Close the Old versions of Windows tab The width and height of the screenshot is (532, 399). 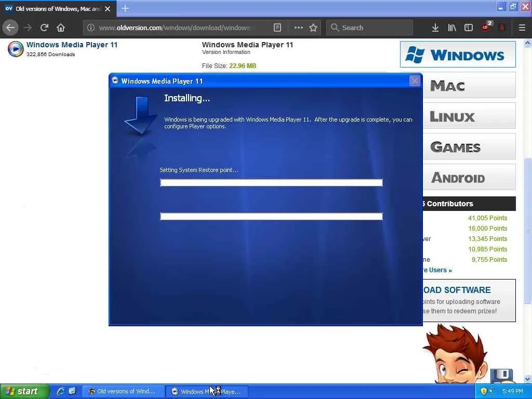click(108, 9)
